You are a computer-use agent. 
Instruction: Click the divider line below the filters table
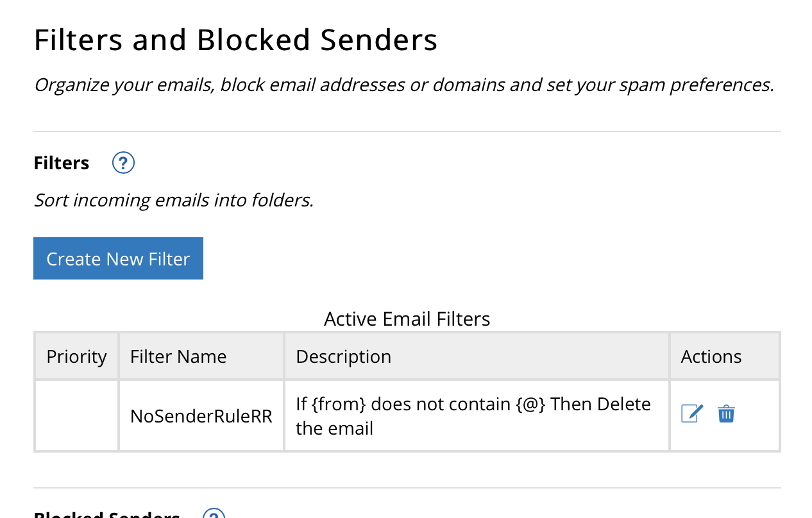pyautogui.click(x=407, y=488)
